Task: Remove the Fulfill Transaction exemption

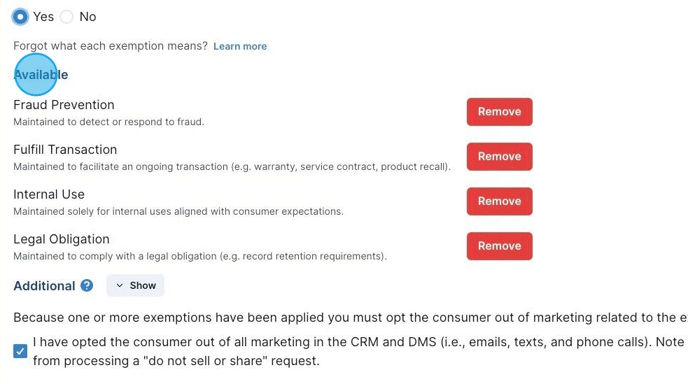Action: (x=499, y=157)
